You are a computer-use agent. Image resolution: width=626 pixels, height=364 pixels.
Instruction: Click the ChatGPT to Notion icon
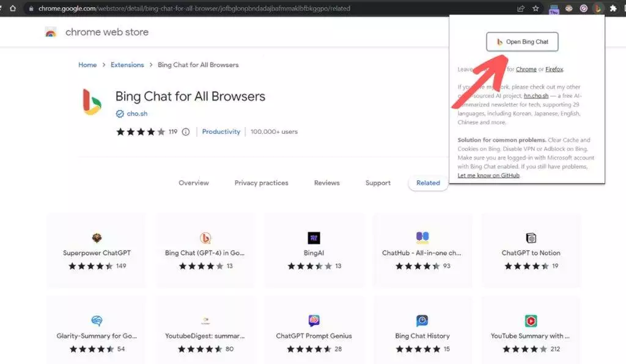coord(531,238)
